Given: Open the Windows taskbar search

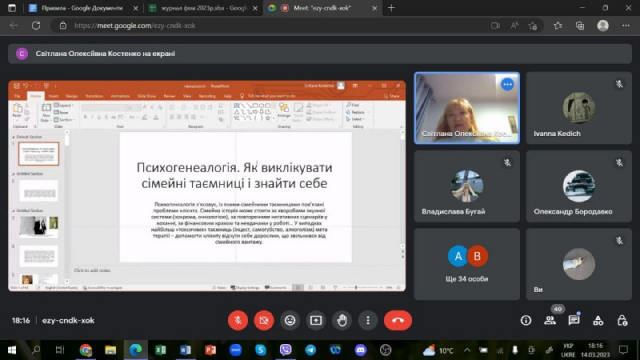Looking at the screenshot, I should click(x=36, y=350).
